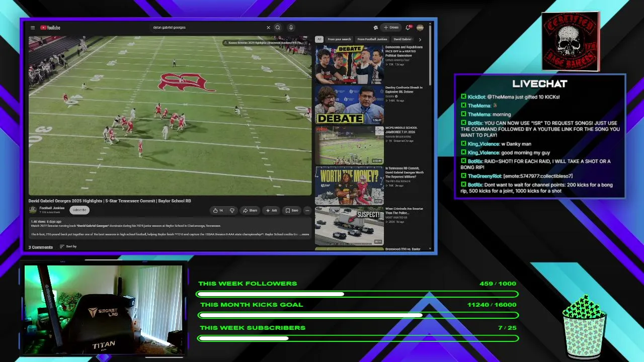The height and width of the screenshot is (362, 644).
Task: Go to YouTube home via the logo
Action: (50, 28)
